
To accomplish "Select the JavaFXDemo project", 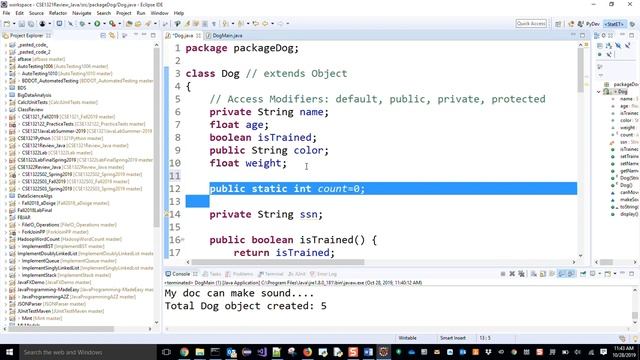I will coord(31,282).
